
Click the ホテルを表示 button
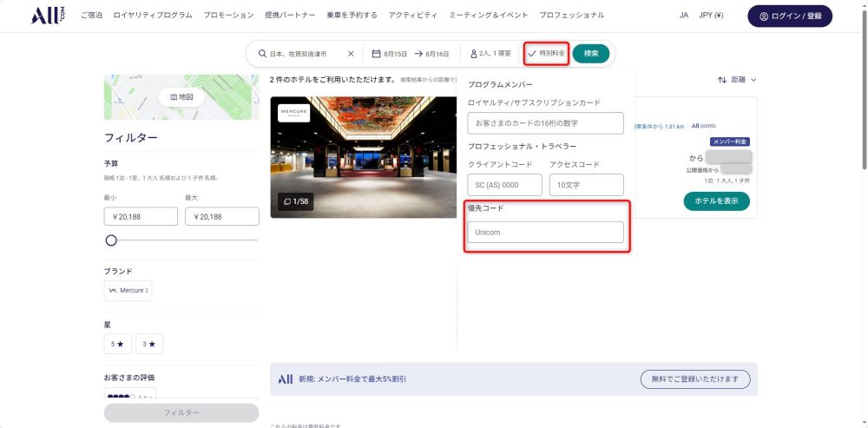[x=716, y=201]
